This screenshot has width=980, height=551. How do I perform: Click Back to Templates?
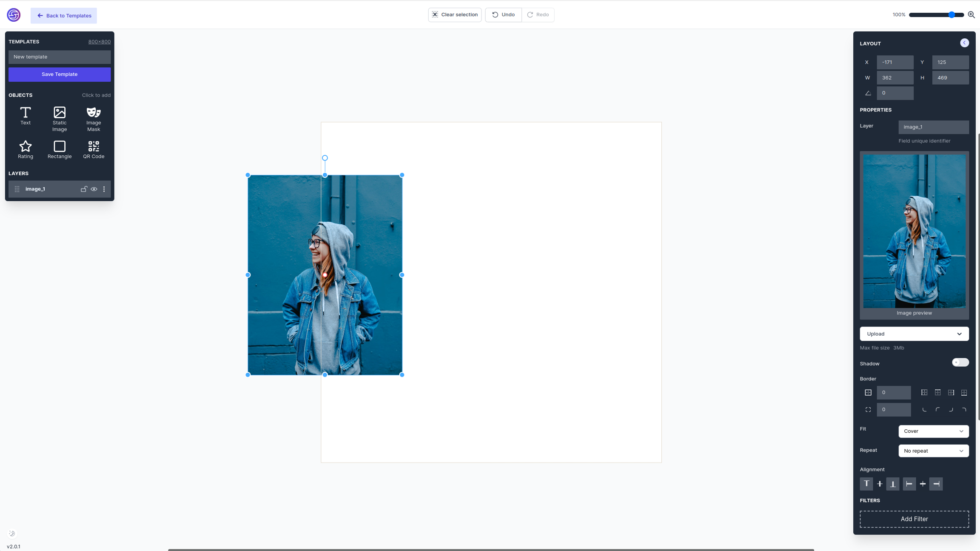[64, 16]
